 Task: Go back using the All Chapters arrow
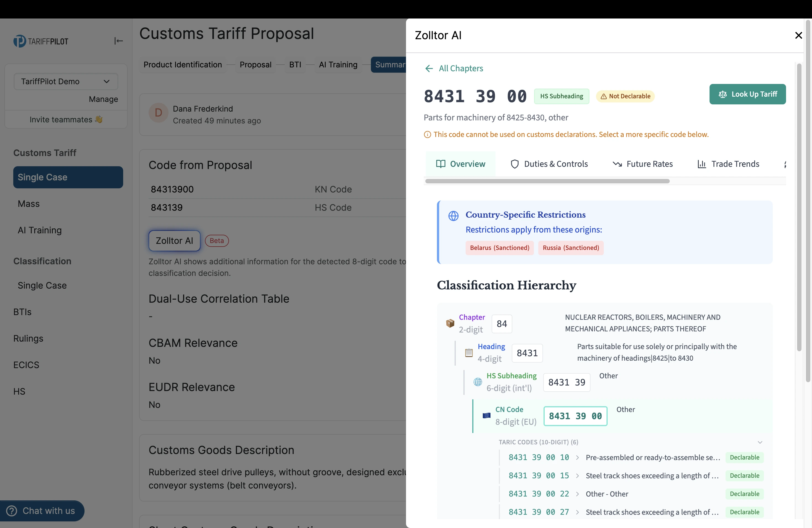pos(429,68)
